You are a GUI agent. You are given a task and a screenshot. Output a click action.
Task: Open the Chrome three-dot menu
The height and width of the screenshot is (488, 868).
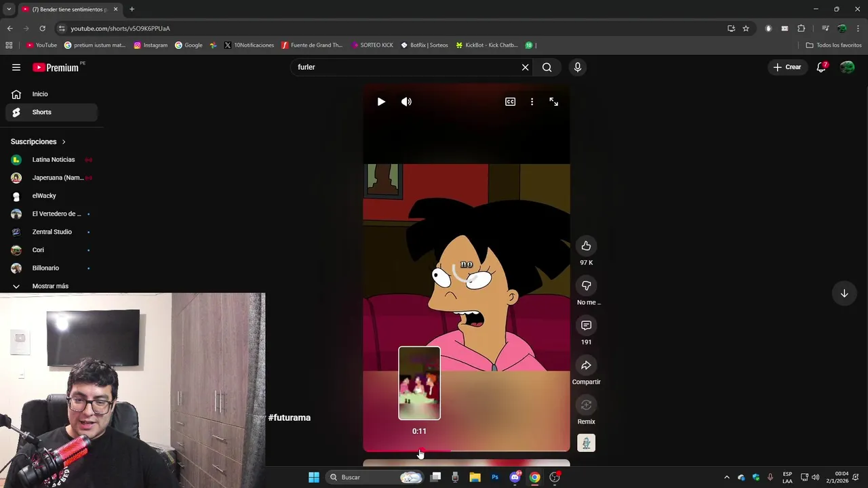(x=858, y=28)
